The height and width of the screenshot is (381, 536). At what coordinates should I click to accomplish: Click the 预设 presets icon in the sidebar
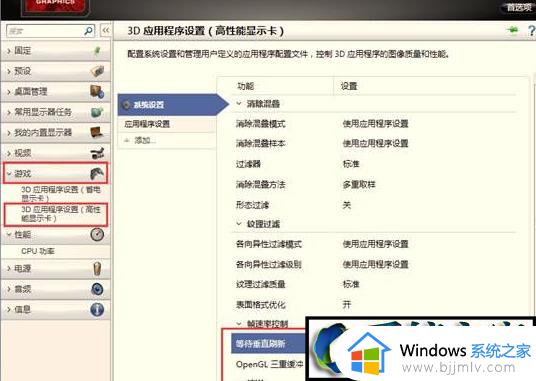[97, 71]
